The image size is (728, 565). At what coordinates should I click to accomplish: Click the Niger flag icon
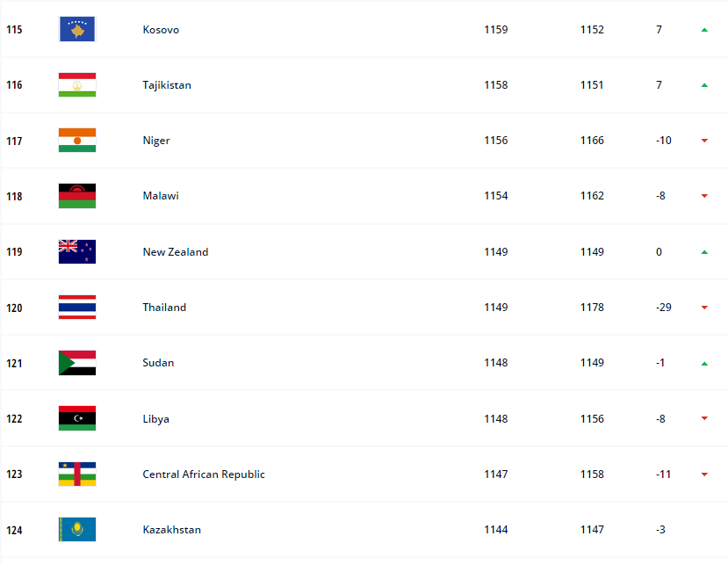[x=77, y=141]
